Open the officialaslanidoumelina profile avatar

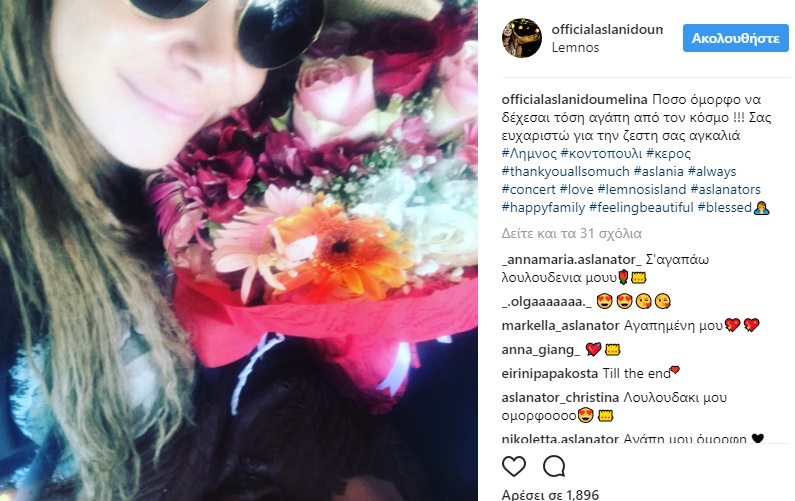point(522,38)
